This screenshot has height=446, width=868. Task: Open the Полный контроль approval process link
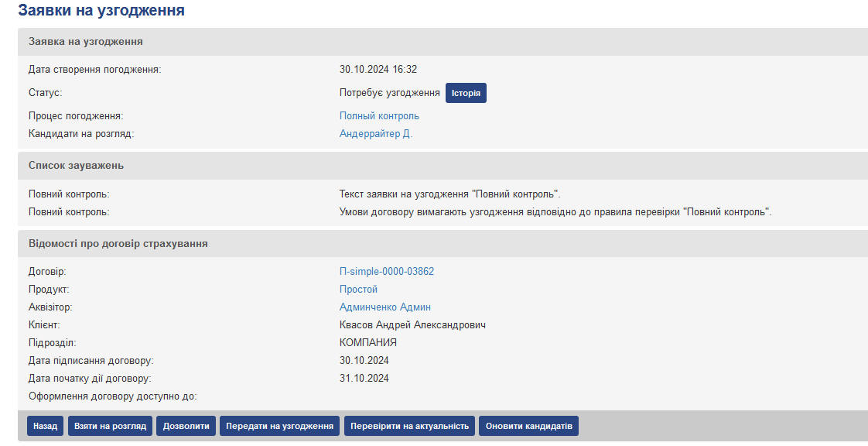pos(379,116)
